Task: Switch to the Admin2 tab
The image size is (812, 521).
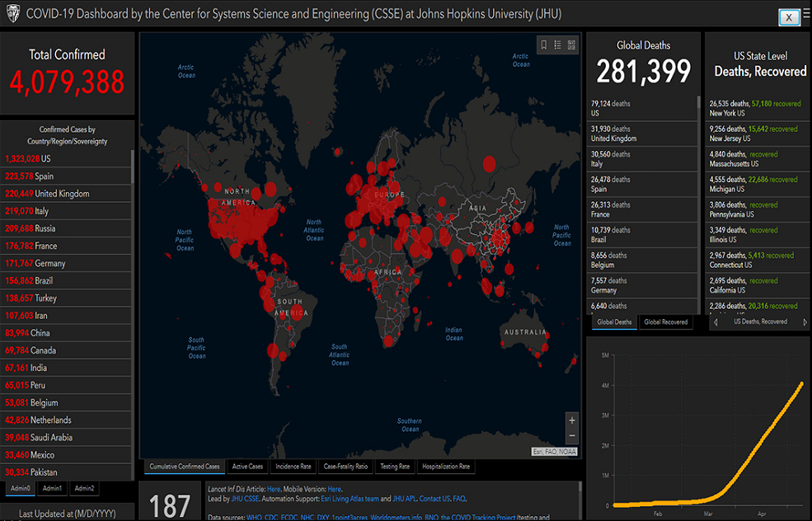Action: [84, 488]
